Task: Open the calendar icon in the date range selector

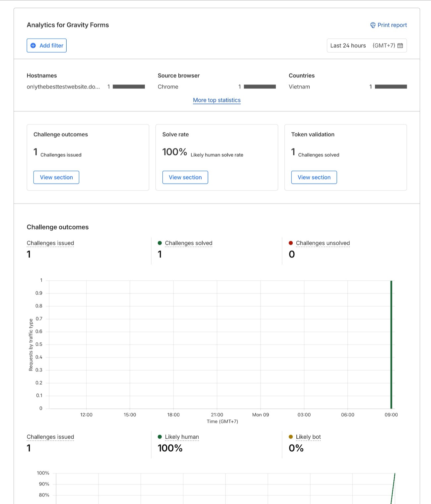Action: pyautogui.click(x=400, y=45)
